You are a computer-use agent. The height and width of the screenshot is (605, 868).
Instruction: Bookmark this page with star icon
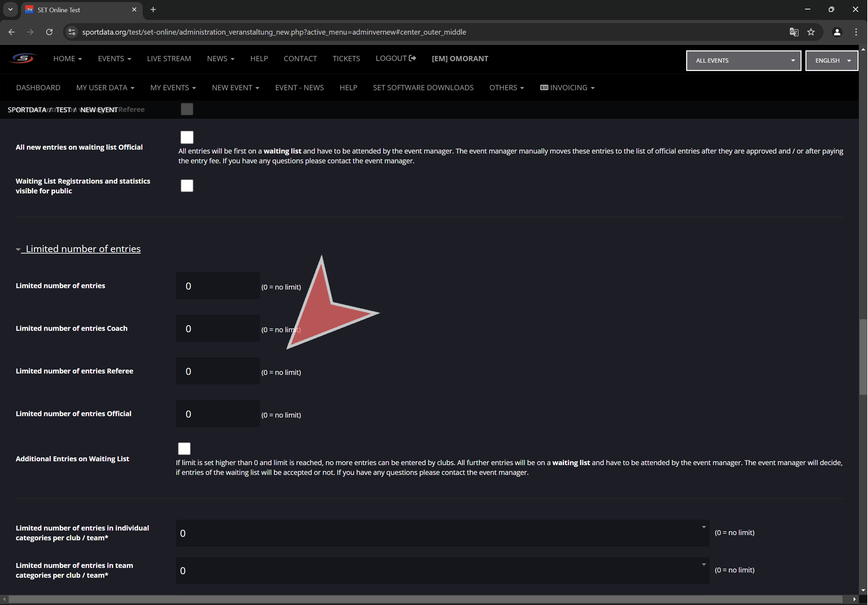click(x=811, y=32)
